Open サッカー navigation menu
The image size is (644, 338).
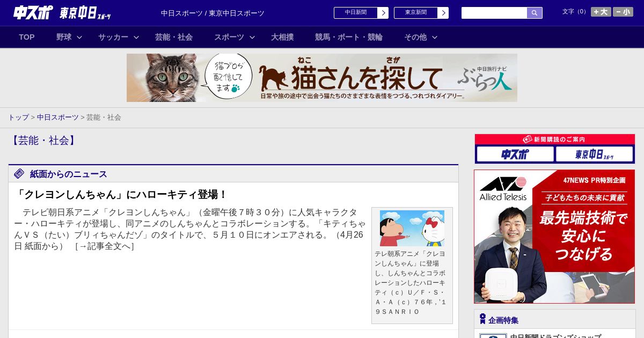pos(113,37)
